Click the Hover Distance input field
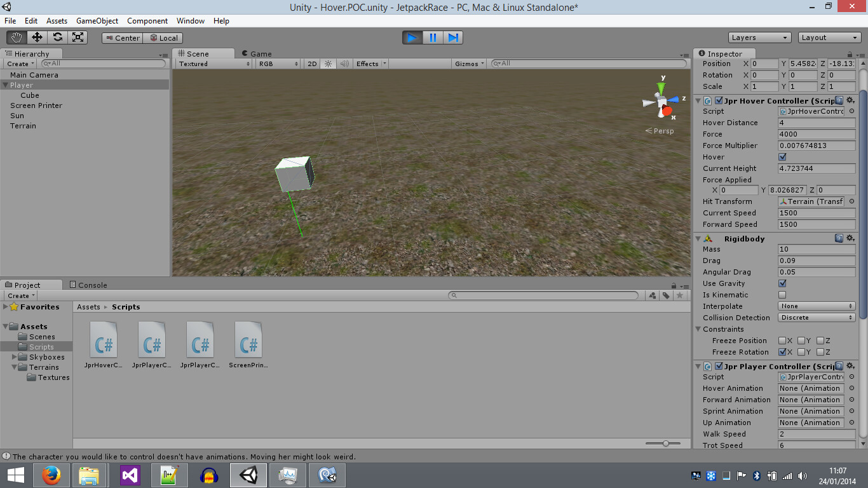This screenshot has height=488, width=868. click(x=817, y=123)
